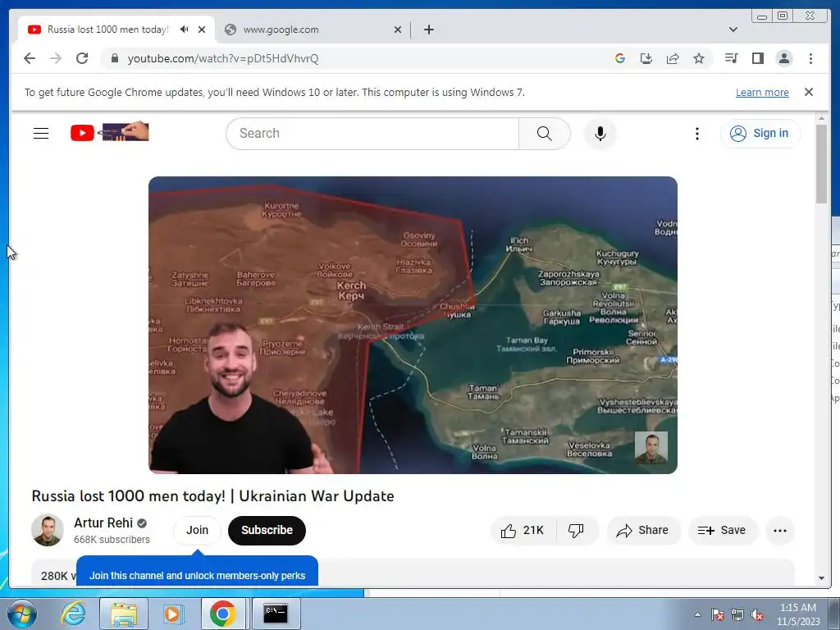Save the video to a playlist
This screenshot has height=630, width=840.
pos(722,531)
